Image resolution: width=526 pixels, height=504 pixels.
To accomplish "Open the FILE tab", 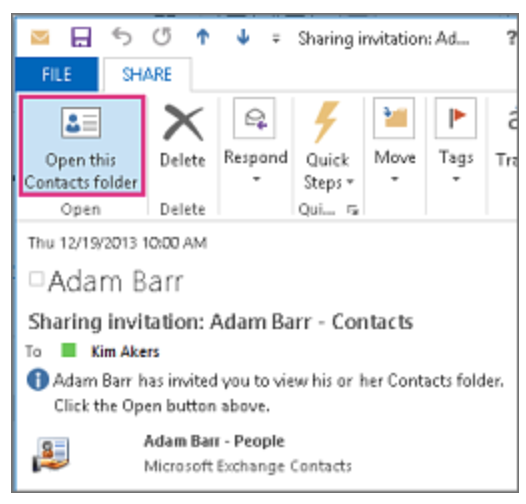I will pos(57,74).
